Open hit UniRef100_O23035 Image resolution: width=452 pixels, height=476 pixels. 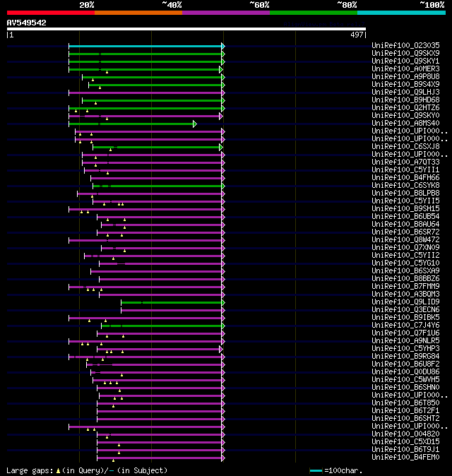(x=405, y=45)
